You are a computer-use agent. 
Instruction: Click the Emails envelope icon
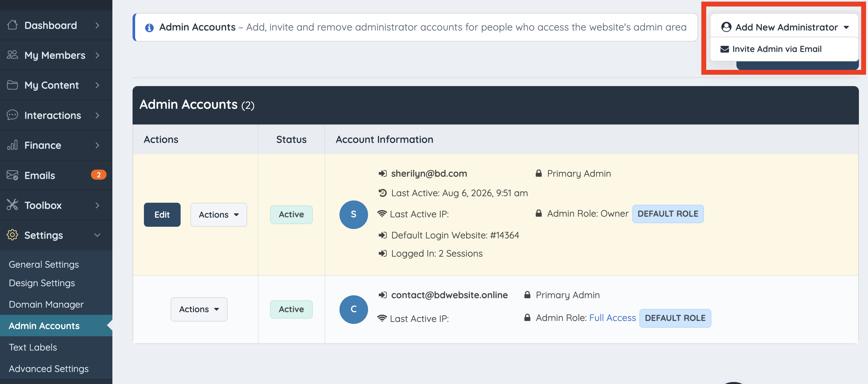point(12,175)
